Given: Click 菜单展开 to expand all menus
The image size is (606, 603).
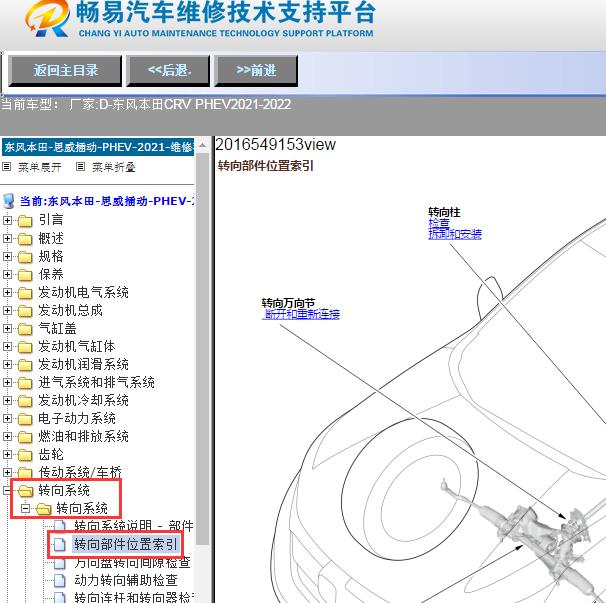Looking at the screenshot, I should 40,167.
